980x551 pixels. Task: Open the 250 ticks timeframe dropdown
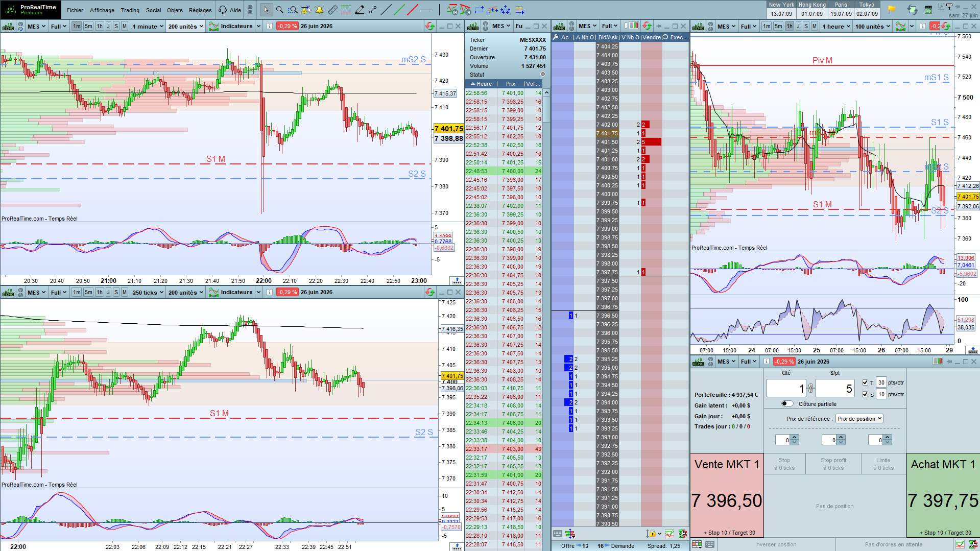coord(148,292)
